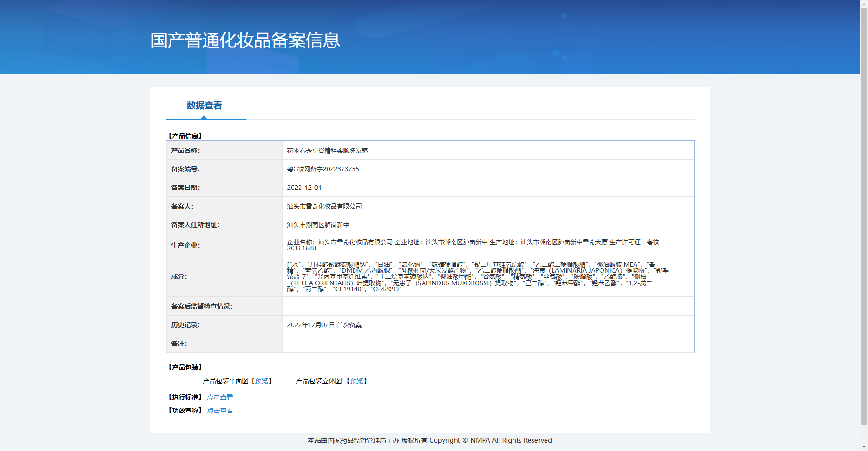Click the scrollbar up arrow
868x451 pixels.
coord(864,3)
